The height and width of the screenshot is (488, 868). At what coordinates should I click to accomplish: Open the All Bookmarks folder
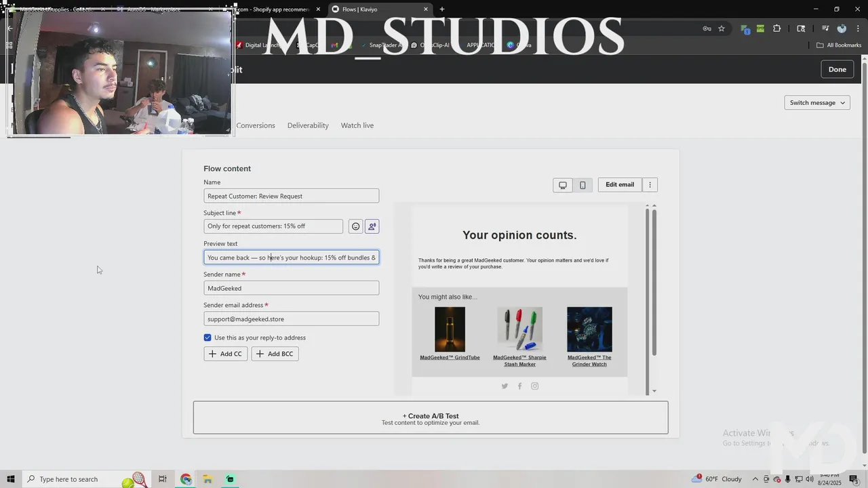(839, 45)
